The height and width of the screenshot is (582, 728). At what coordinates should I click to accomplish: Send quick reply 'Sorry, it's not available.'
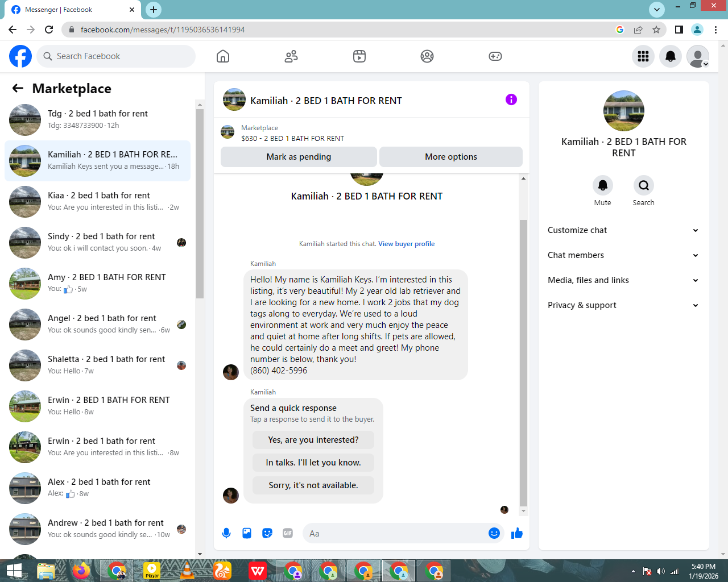click(x=313, y=485)
